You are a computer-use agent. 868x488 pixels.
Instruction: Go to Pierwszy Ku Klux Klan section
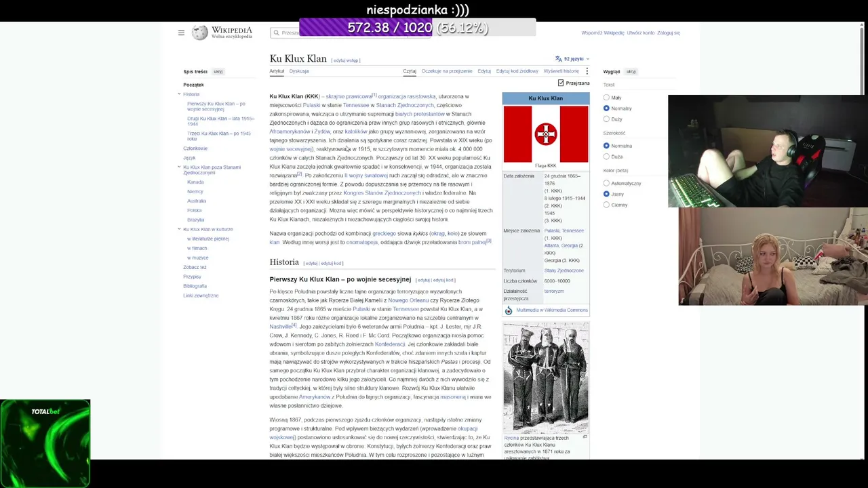216,106
